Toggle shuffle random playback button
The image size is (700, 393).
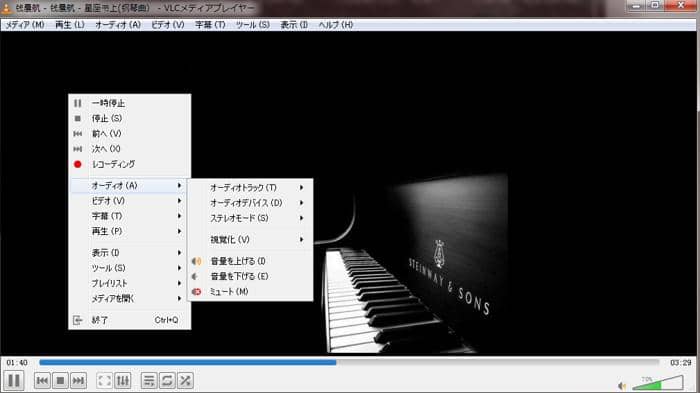(185, 381)
